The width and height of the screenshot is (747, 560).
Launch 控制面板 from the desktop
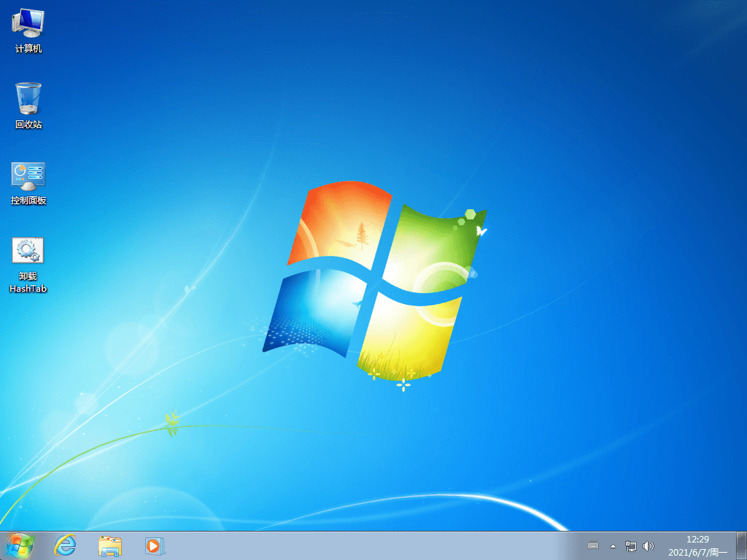pos(28,175)
